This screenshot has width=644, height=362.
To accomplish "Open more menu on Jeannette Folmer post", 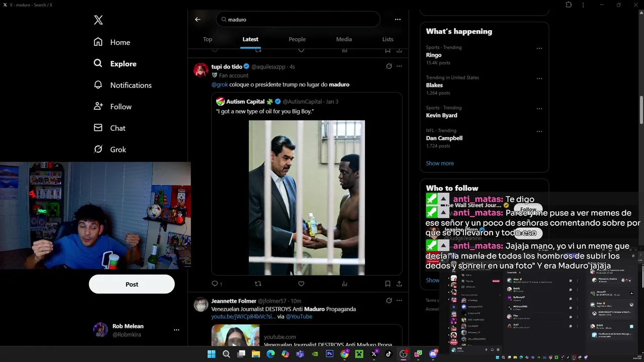I will (x=399, y=301).
